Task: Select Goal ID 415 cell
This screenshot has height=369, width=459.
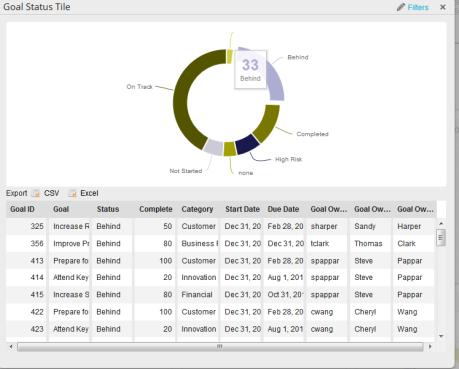Action: coord(27,295)
